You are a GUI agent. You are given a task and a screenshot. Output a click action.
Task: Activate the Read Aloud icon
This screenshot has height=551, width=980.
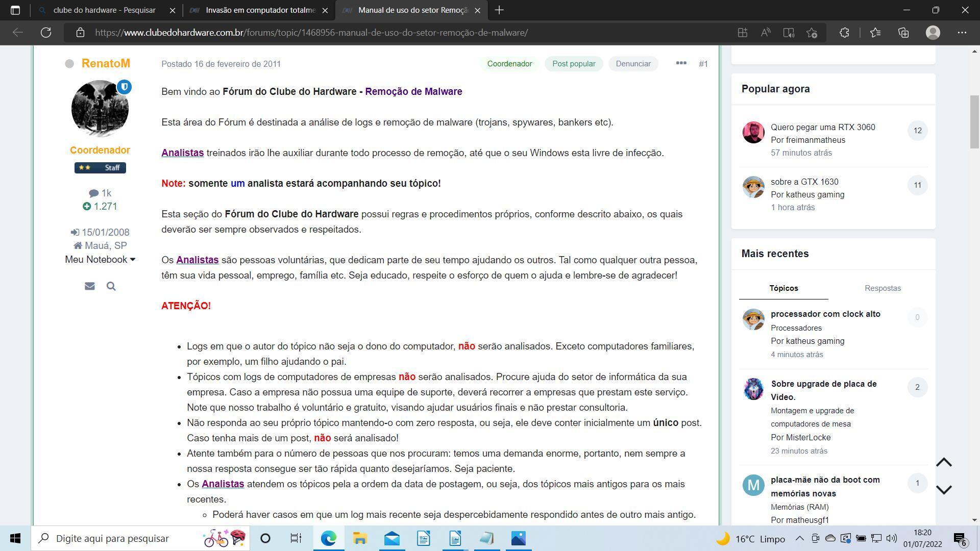[x=766, y=32]
